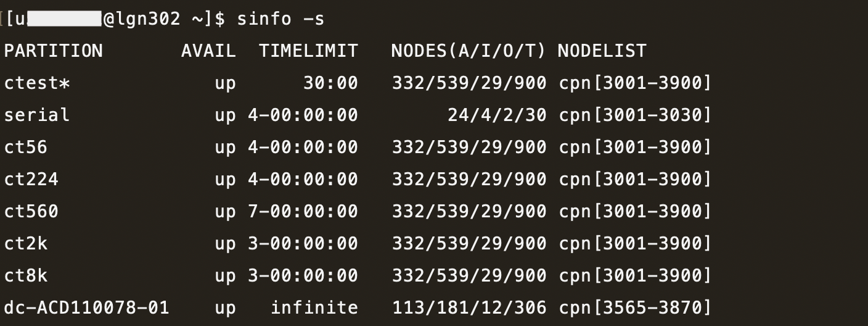The width and height of the screenshot is (868, 326).
Task: Click the ct8k partition entry
Action: coord(26,275)
